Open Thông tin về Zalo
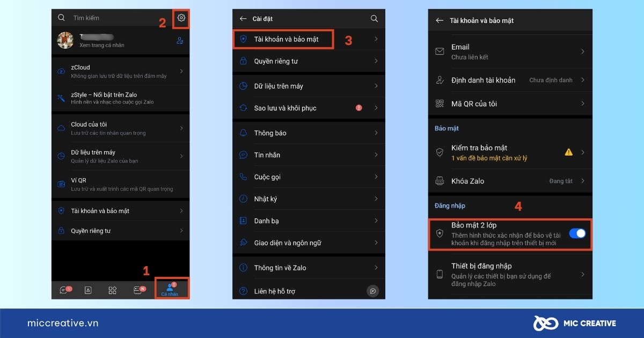Screen dimensions: 644x338 [309, 268]
